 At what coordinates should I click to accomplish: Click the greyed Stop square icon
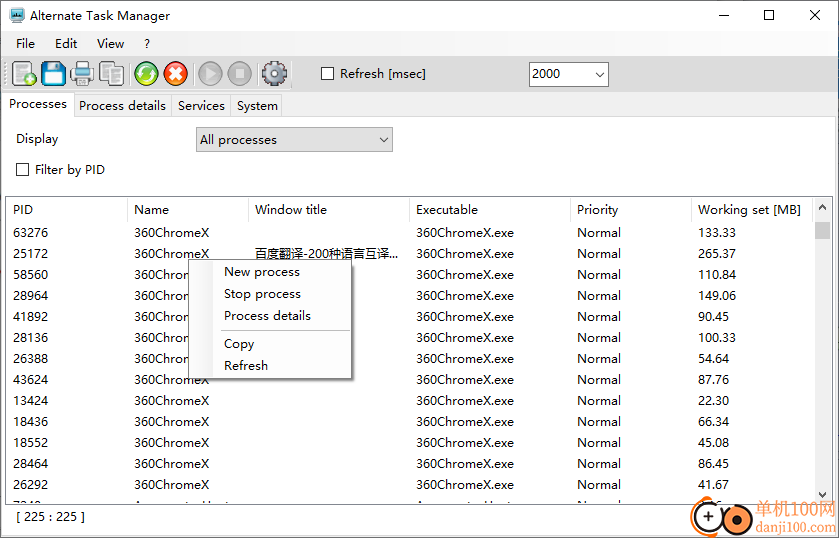[240, 74]
